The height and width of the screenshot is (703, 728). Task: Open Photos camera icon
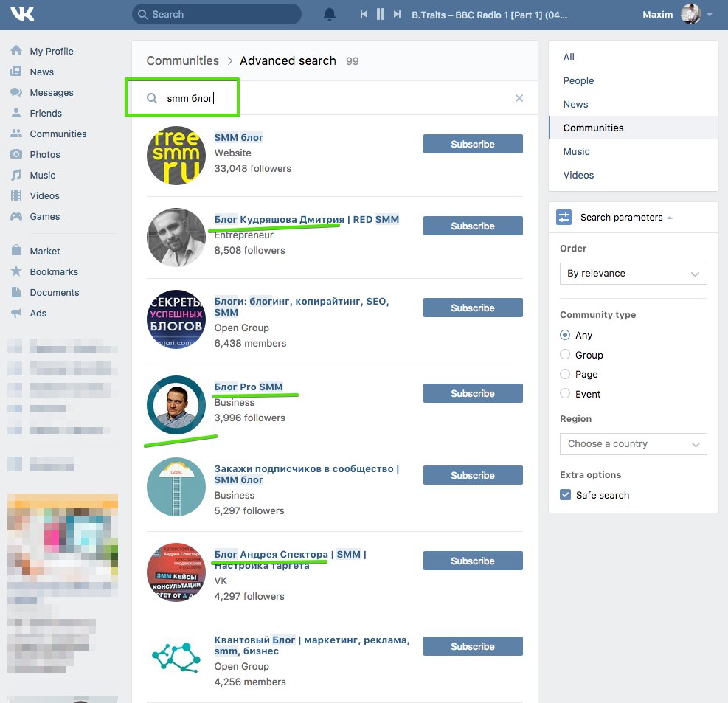point(16,154)
